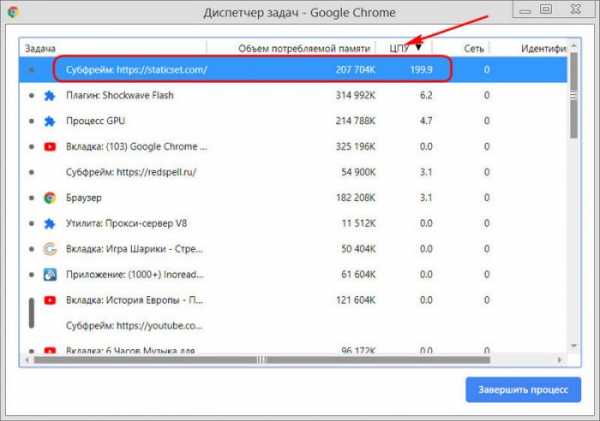The image size is (600, 421).
Task: Click the YouTube icon for История Европы tab
Action: 50,300
